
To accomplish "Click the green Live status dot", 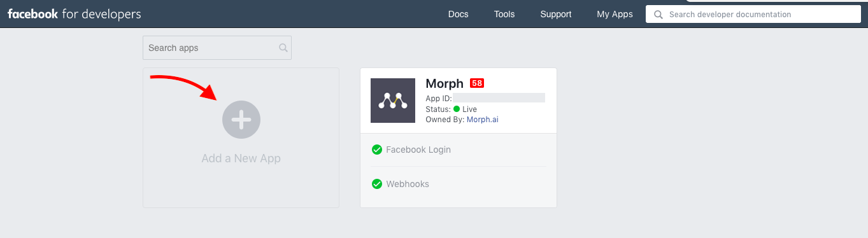I will [x=457, y=109].
